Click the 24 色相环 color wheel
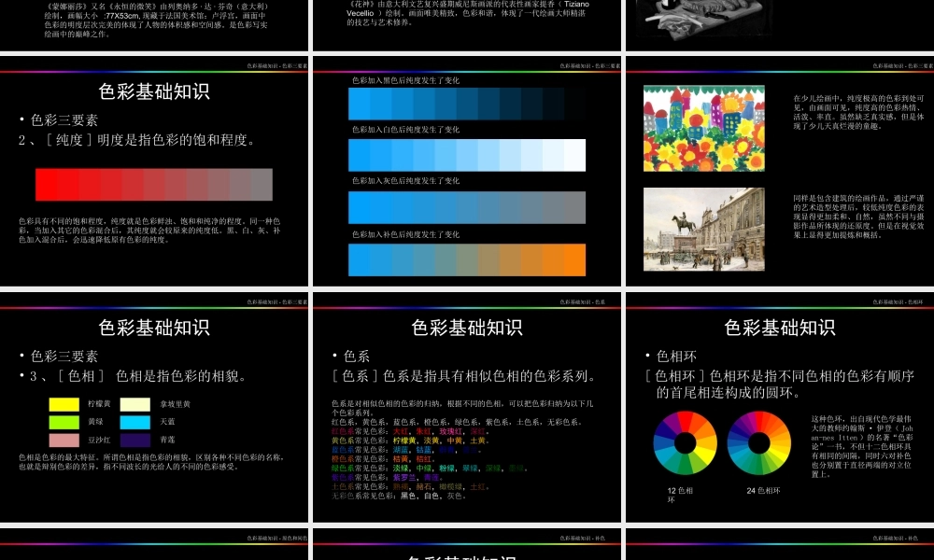The height and width of the screenshot is (560, 934). pyautogui.click(x=758, y=442)
